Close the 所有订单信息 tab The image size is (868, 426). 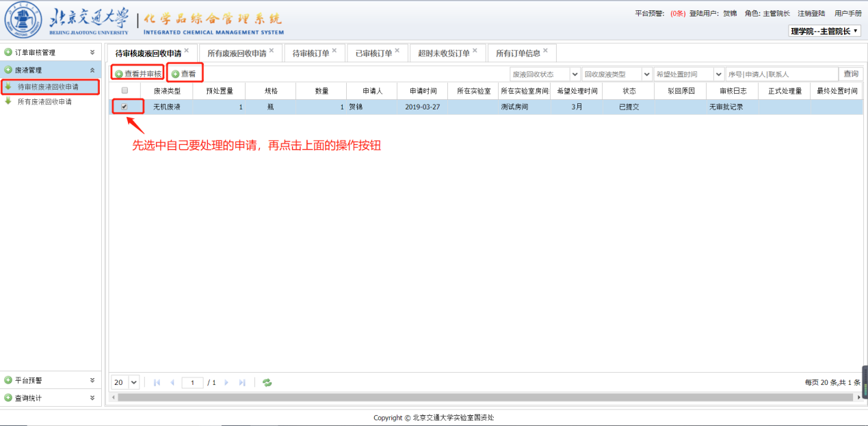[545, 50]
